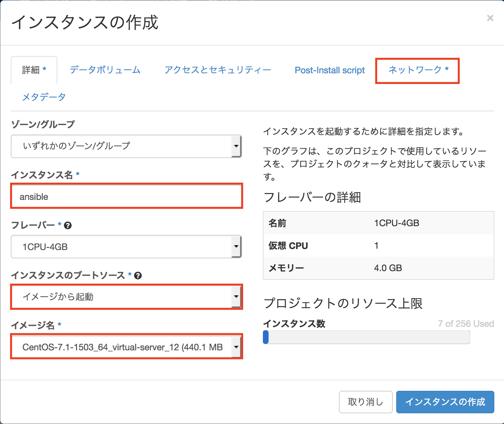
Task: Go to the Post-Install script tab
Action: tap(330, 70)
